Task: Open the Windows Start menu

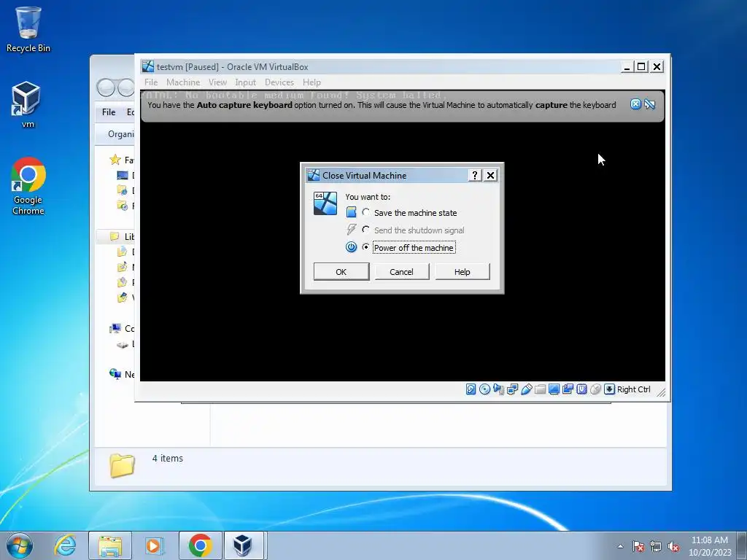Action: click(x=20, y=545)
